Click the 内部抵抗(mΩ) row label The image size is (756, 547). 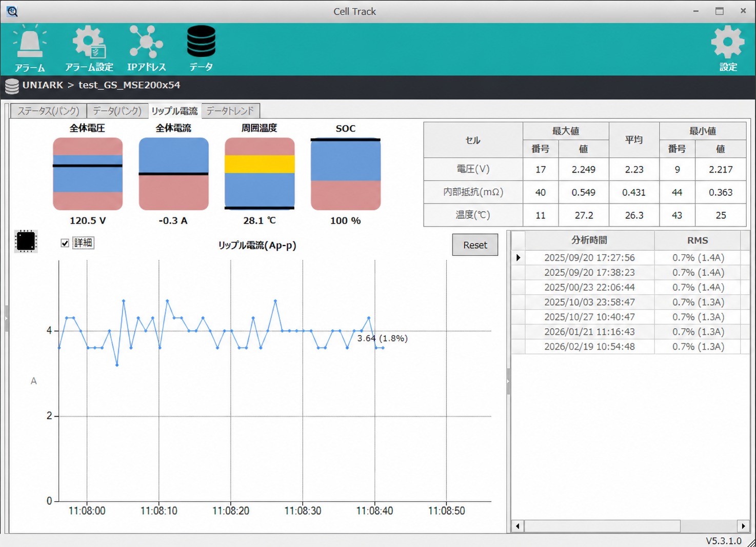(x=473, y=192)
